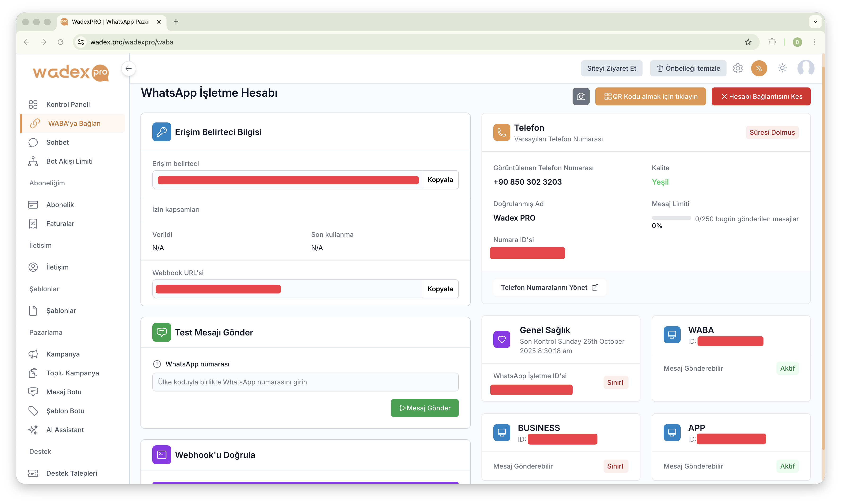
Task: Click the help icon beside WhatsApp numarası
Action: [157, 364]
